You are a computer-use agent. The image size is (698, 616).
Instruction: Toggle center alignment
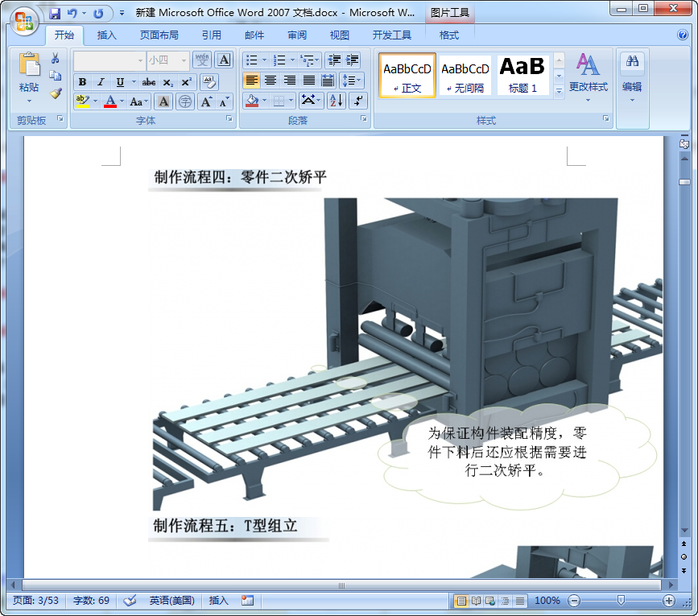pos(271,81)
